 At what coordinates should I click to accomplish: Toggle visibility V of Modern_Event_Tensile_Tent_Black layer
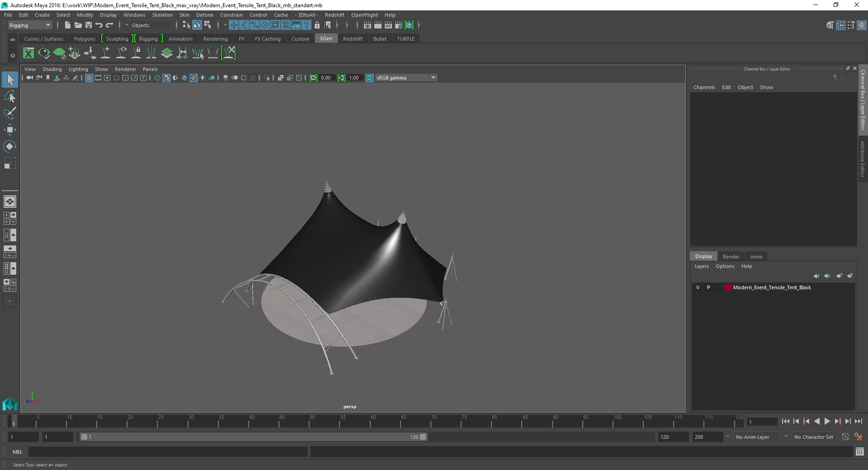(x=698, y=287)
